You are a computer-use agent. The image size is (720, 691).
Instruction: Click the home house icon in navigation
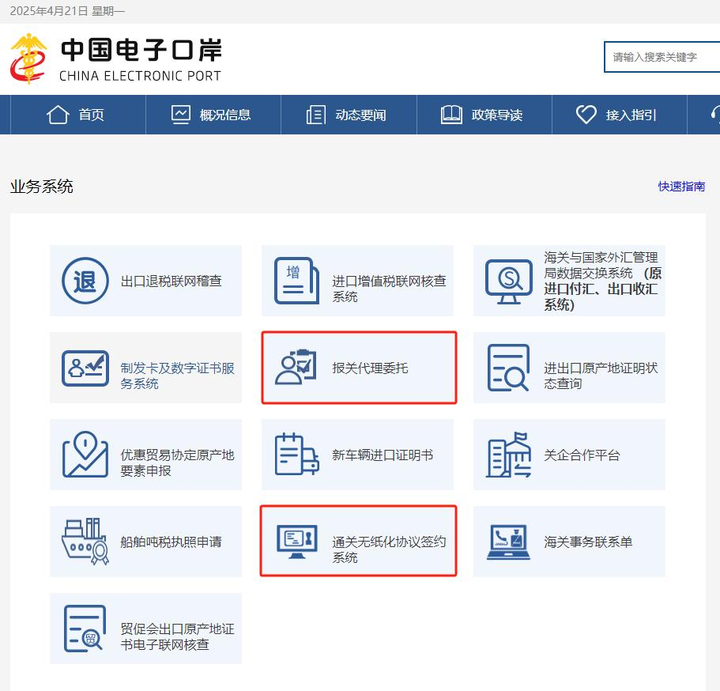pos(58,114)
